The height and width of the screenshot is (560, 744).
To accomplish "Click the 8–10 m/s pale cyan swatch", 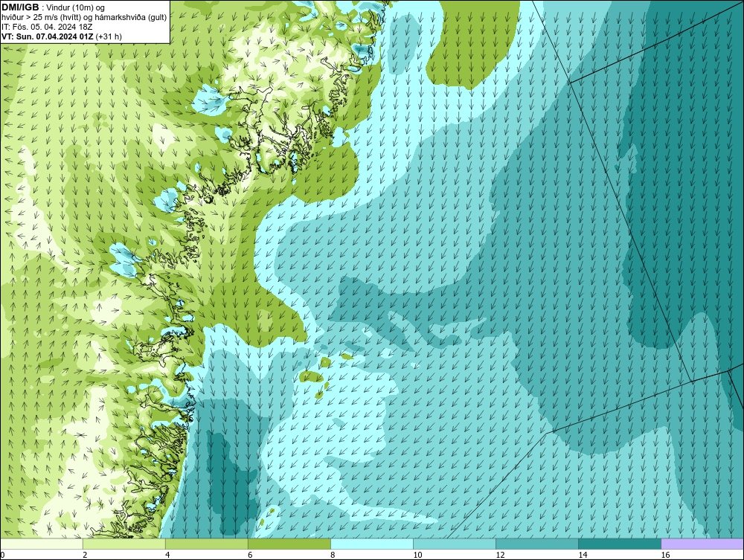I will (x=372, y=544).
